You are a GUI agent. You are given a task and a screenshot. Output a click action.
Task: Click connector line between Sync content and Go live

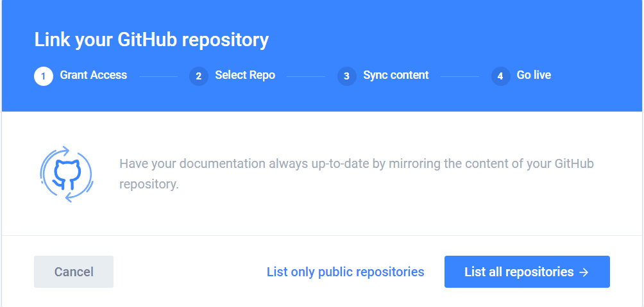459,76
